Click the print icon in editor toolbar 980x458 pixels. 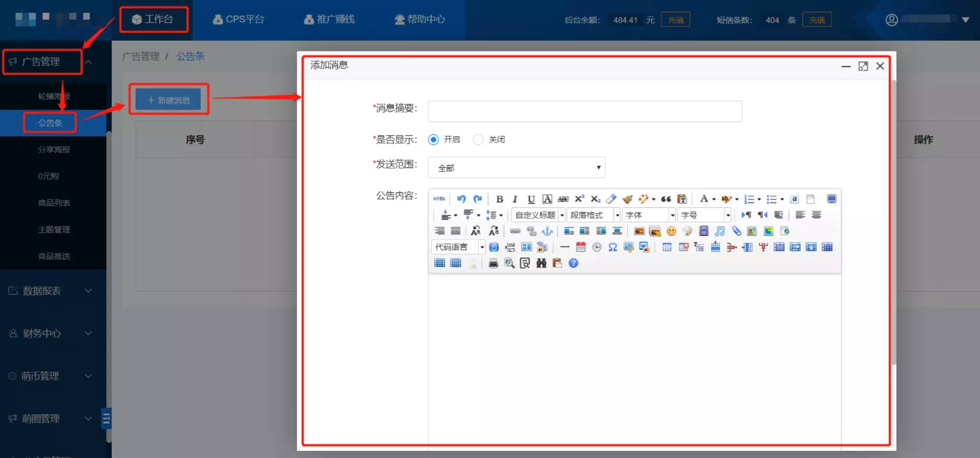(x=493, y=263)
